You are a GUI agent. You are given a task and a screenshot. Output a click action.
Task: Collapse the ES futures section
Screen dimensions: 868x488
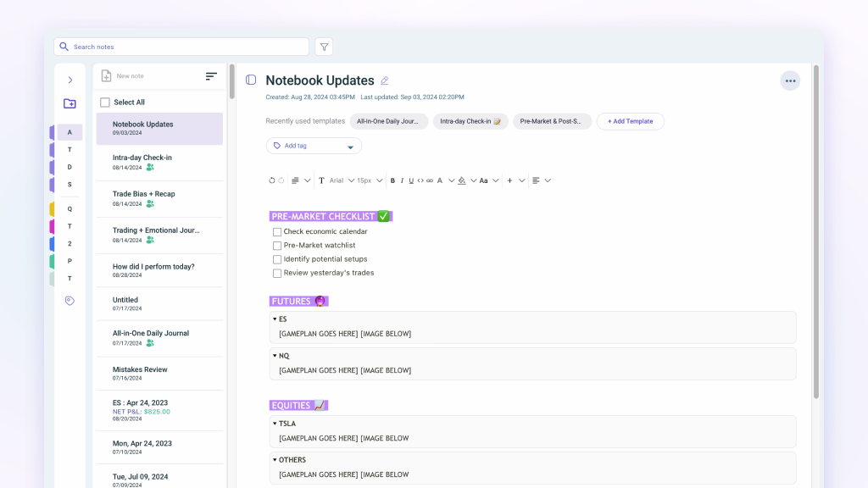[x=275, y=319]
